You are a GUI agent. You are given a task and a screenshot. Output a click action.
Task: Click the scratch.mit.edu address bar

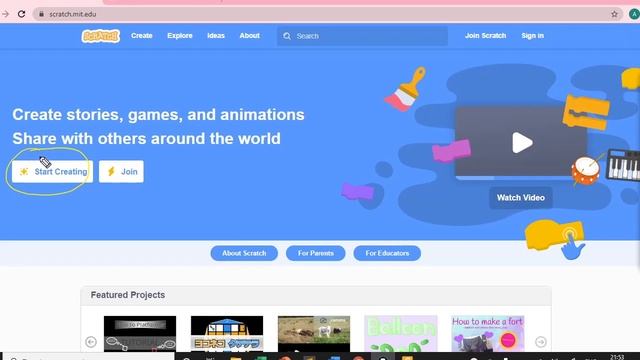[327, 14]
